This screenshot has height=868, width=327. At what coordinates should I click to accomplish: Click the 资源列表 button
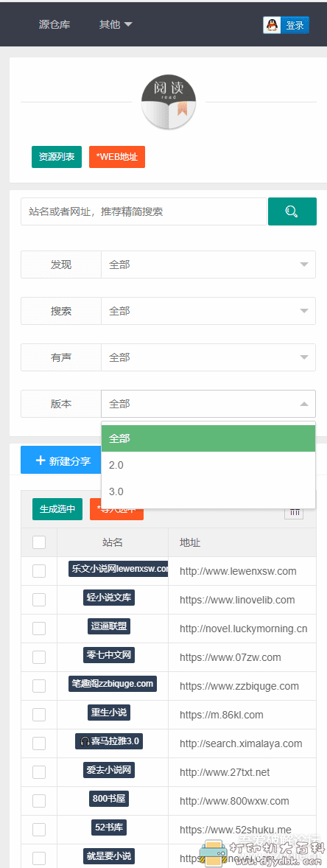57,157
